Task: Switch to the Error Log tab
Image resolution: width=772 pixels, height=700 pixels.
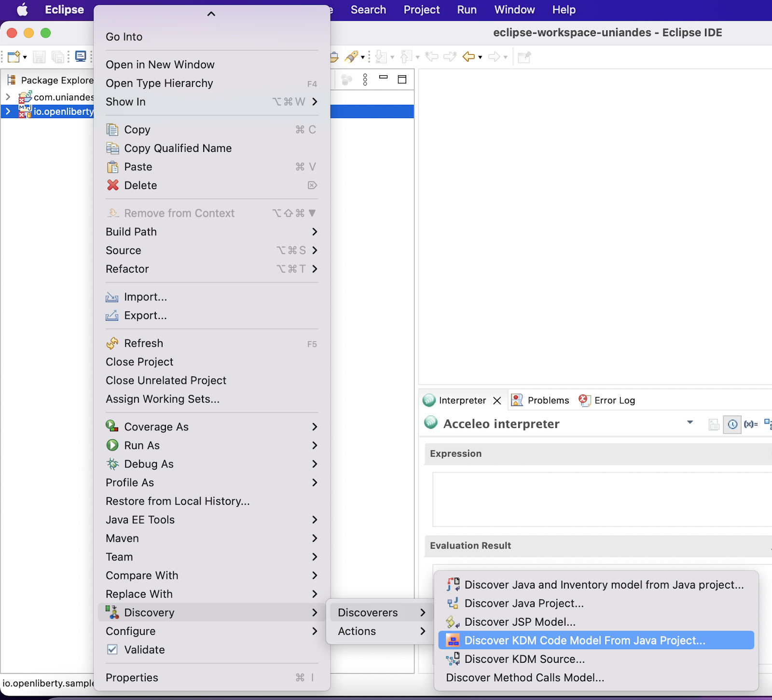Action: [x=607, y=400]
